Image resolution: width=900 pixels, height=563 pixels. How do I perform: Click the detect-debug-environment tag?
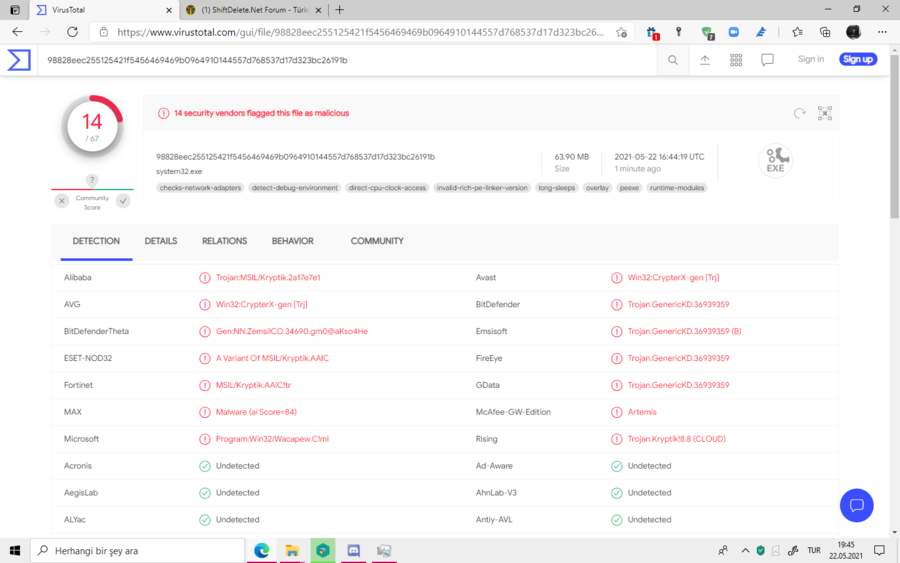coord(294,188)
